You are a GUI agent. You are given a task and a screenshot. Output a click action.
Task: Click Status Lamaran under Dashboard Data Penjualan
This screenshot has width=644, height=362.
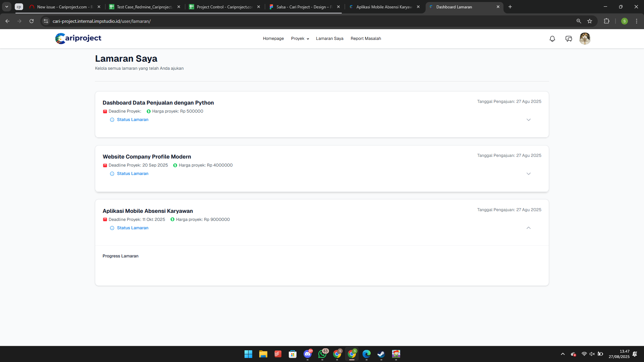coord(132,120)
